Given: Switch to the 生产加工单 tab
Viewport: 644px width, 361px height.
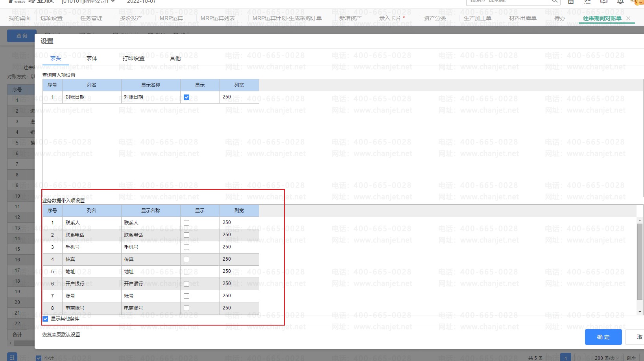Looking at the screenshot, I should [x=478, y=18].
